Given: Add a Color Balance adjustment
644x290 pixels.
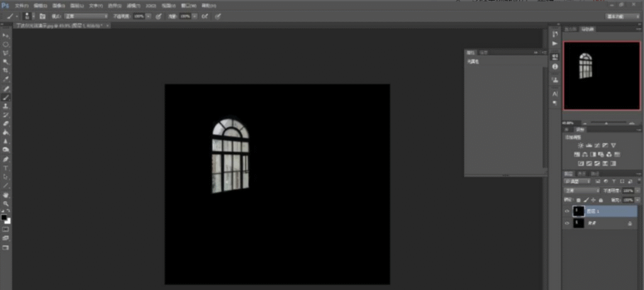Looking at the screenshot, I should pyautogui.click(x=584, y=155).
